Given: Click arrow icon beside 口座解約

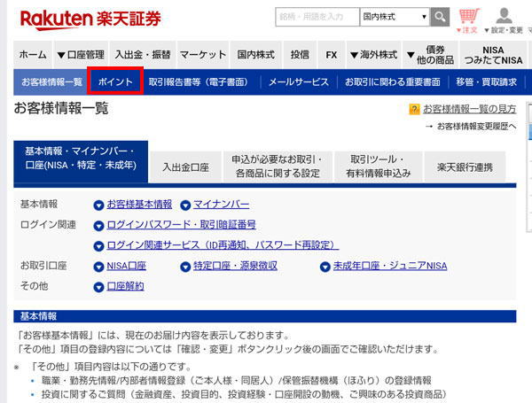Looking at the screenshot, I should click(99, 286).
